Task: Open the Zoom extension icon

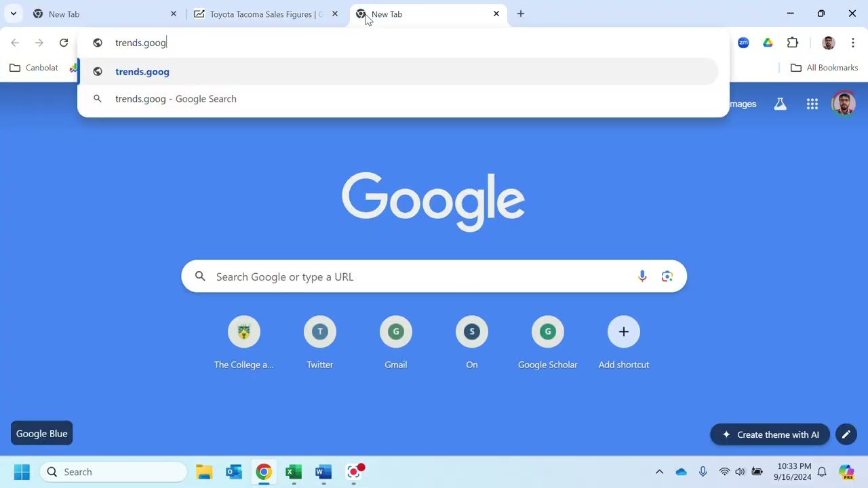Action: click(x=743, y=43)
